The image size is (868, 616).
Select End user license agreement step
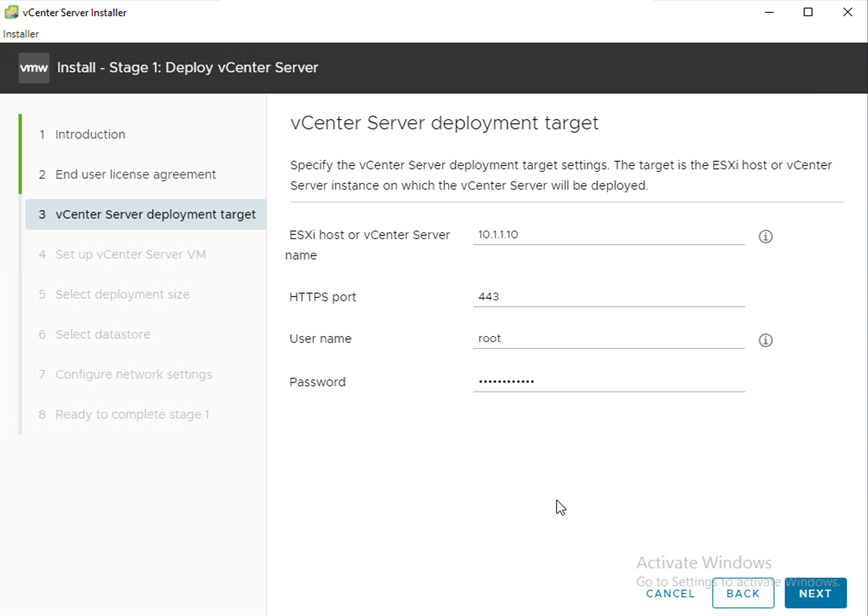(135, 174)
